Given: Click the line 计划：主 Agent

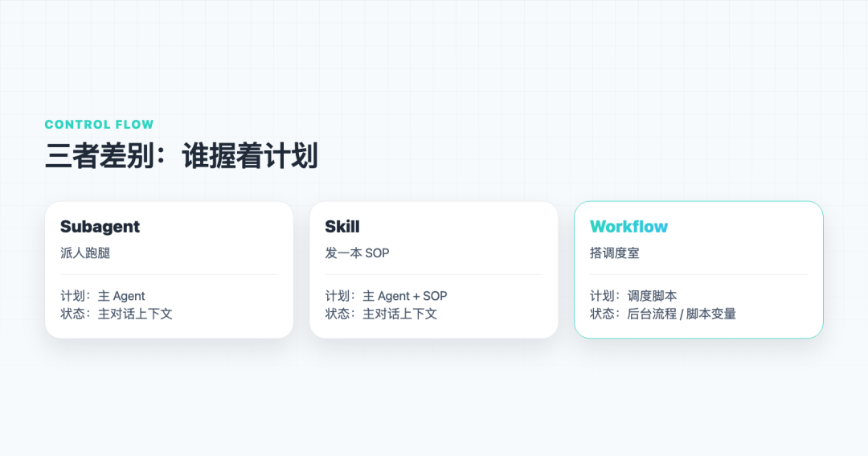Looking at the screenshot, I should pos(102,296).
